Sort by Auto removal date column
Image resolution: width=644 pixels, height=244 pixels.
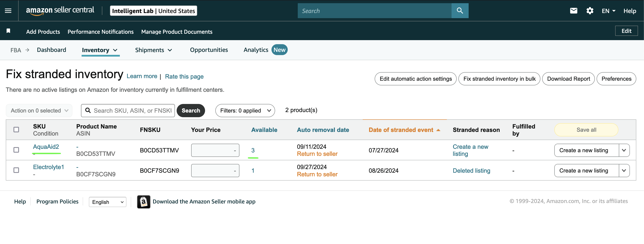click(x=323, y=130)
